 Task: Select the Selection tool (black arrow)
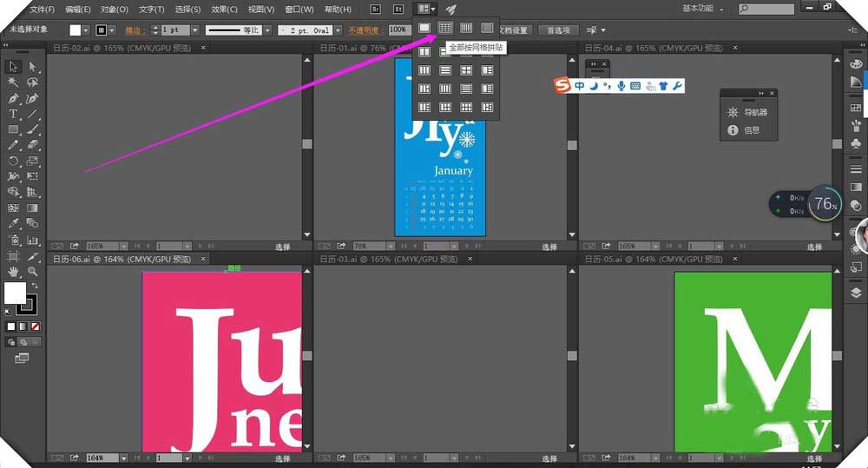[x=13, y=67]
